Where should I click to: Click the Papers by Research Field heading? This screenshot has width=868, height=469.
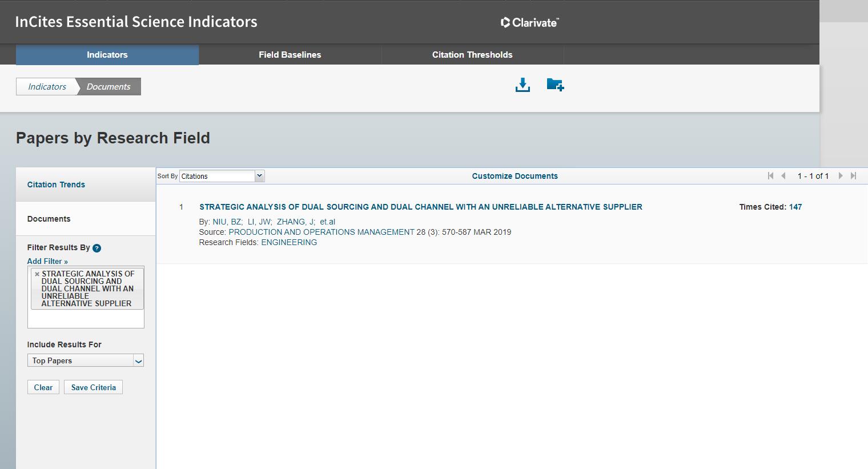click(113, 138)
